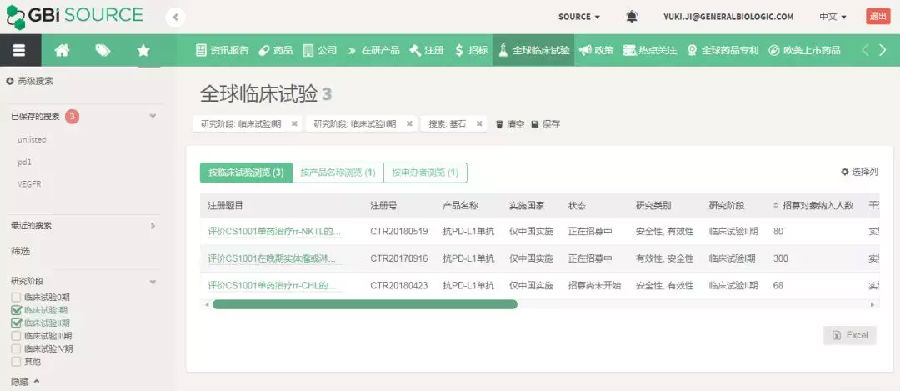This screenshot has width=900, height=391.
Task: Open the saved search 'pd1'
Action: point(25,162)
